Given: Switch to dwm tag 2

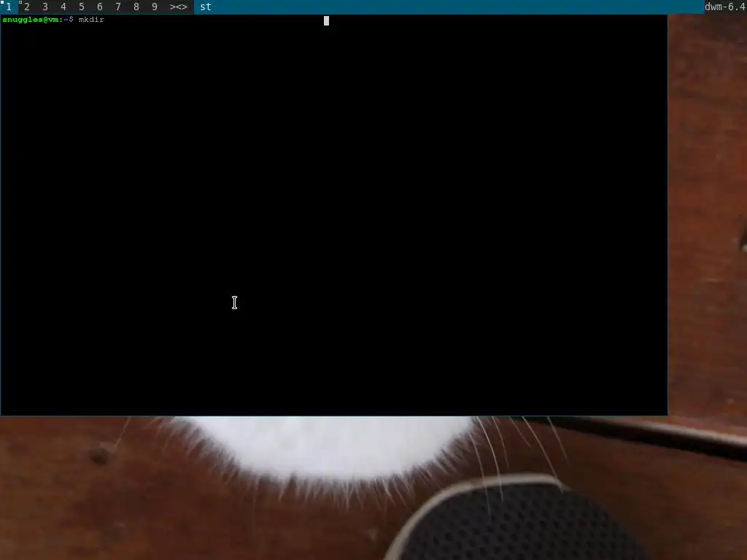Looking at the screenshot, I should (x=27, y=7).
